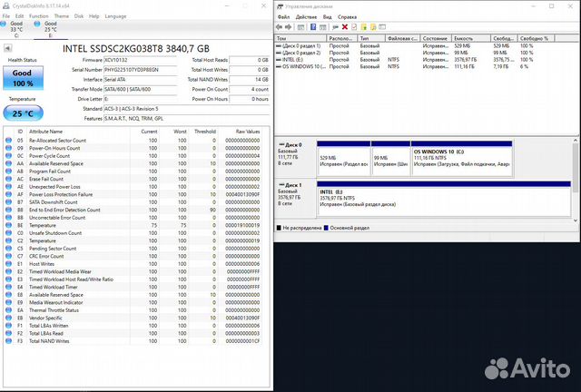Screen dimensions: 581x392
Task: Click the Transfer Mode SATA/600 field
Action: (x=140, y=89)
